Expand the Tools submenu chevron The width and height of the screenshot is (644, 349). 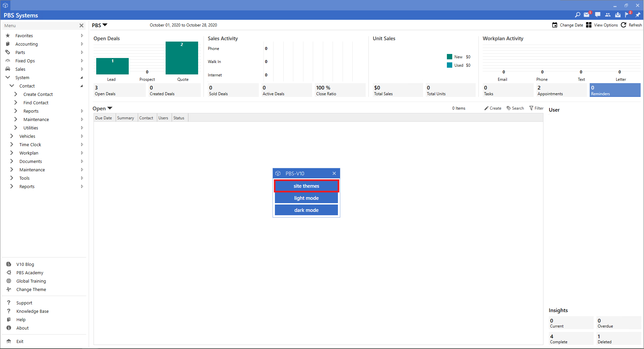point(12,178)
